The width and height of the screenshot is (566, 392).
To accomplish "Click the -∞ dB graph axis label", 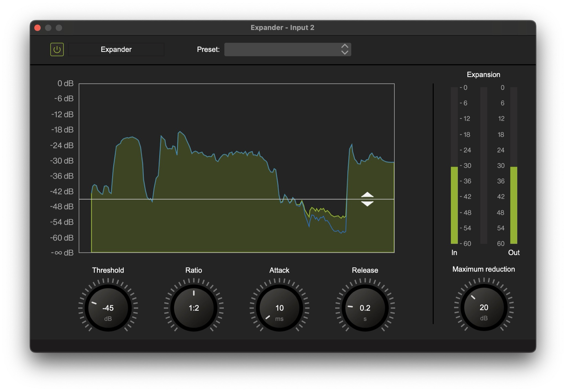I will click(62, 253).
